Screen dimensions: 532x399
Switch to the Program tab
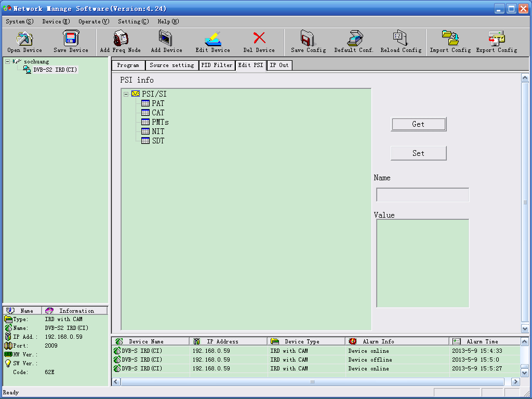tap(128, 65)
